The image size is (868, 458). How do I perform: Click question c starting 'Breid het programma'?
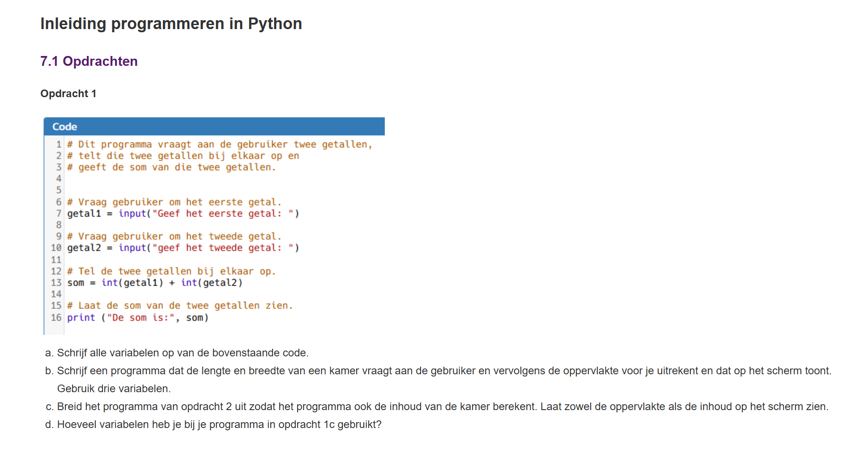click(x=442, y=407)
